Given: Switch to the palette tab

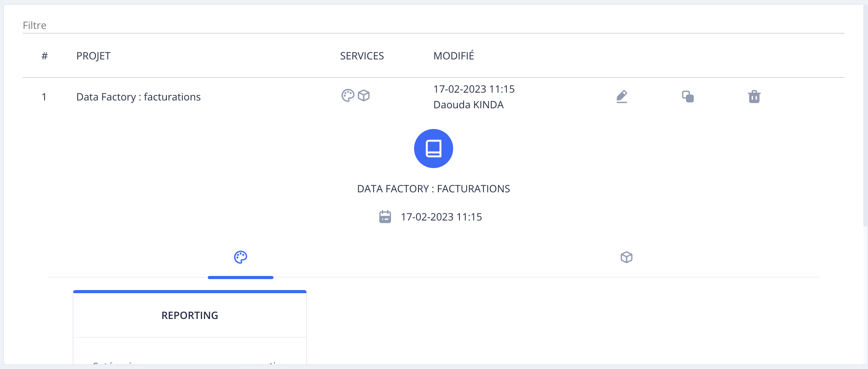Looking at the screenshot, I should 240,257.
